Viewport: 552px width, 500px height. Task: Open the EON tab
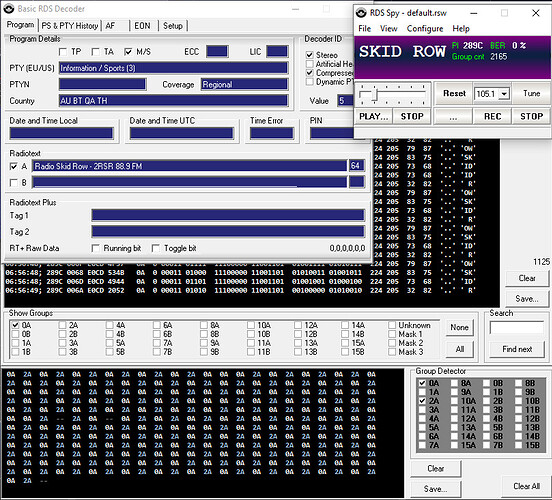tap(142, 26)
